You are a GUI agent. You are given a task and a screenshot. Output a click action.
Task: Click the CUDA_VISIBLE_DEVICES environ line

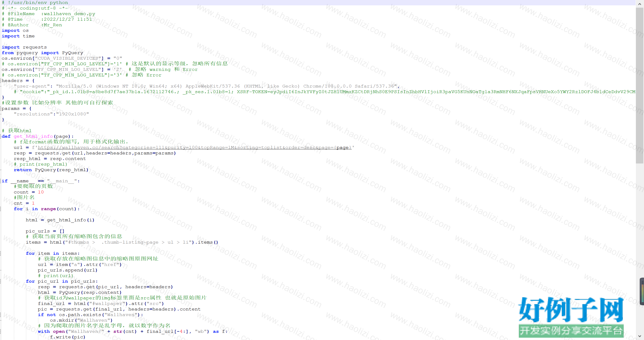pos(62,58)
